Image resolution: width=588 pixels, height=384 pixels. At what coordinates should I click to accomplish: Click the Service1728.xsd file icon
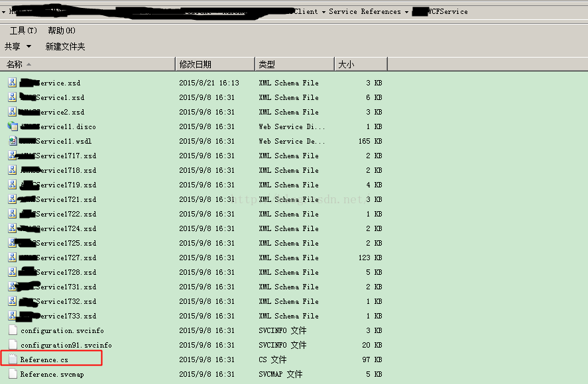click(x=13, y=272)
